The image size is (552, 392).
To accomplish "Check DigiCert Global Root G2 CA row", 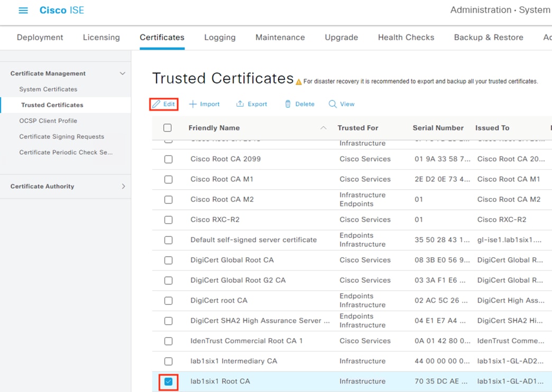I will point(169,281).
